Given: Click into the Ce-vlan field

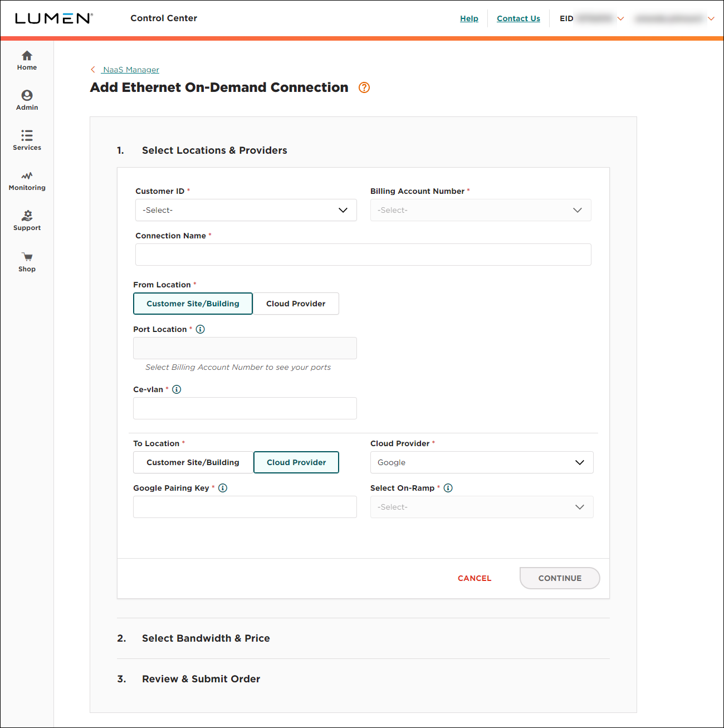Looking at the screenshot, I should (x=245, y=408).
